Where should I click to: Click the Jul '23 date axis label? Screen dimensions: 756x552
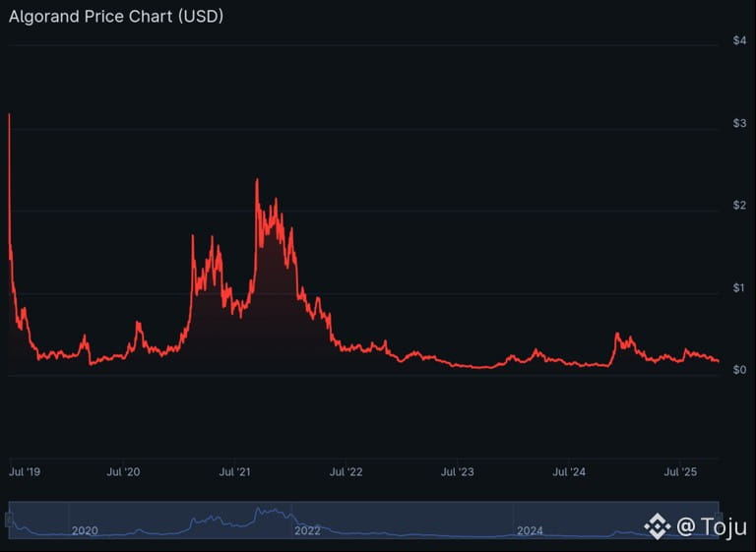[457, 471]
